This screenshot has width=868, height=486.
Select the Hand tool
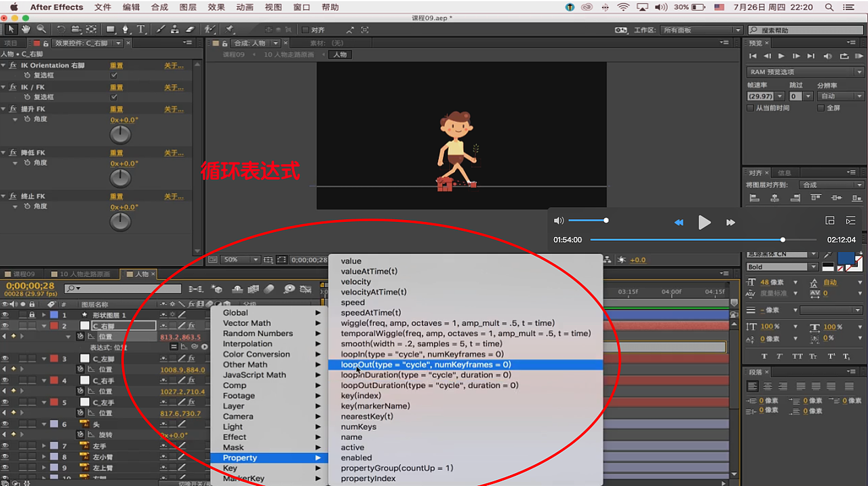[x=26, y=30]
